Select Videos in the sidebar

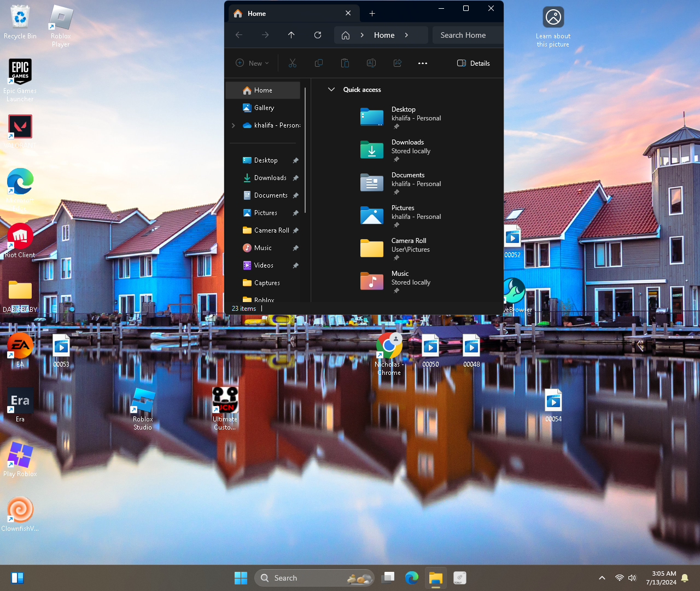[x=264, y=265]
